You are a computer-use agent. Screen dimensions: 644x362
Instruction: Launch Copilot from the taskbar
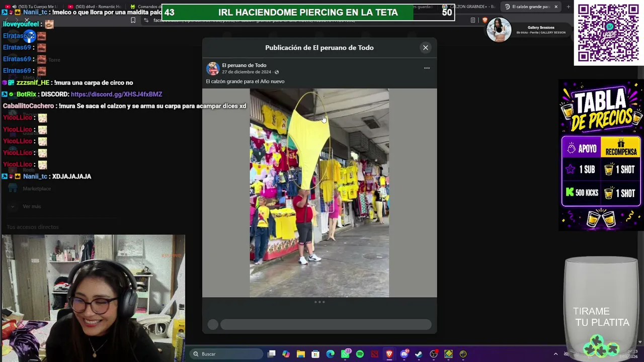click(286, 354)
